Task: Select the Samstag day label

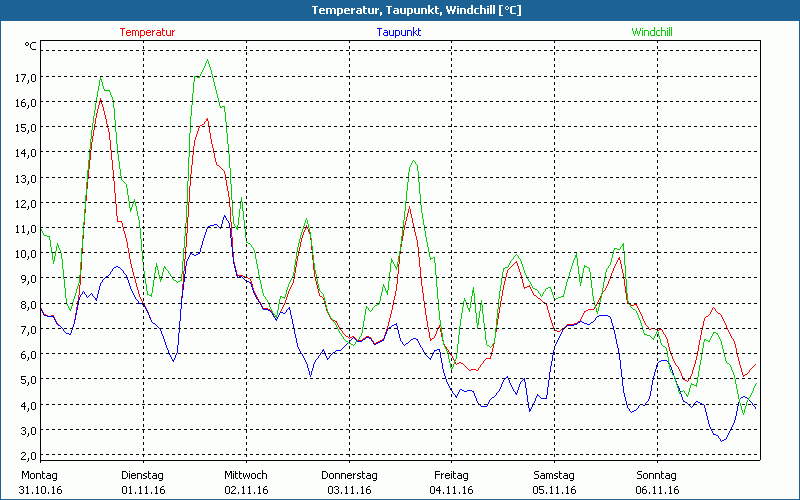Action: (x=554, y=475)
